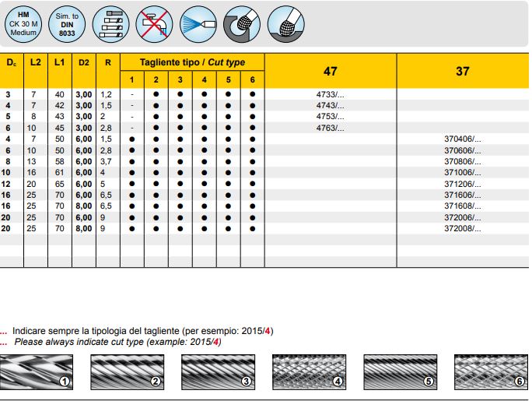Click the 37 series column header

coord(463,71)
